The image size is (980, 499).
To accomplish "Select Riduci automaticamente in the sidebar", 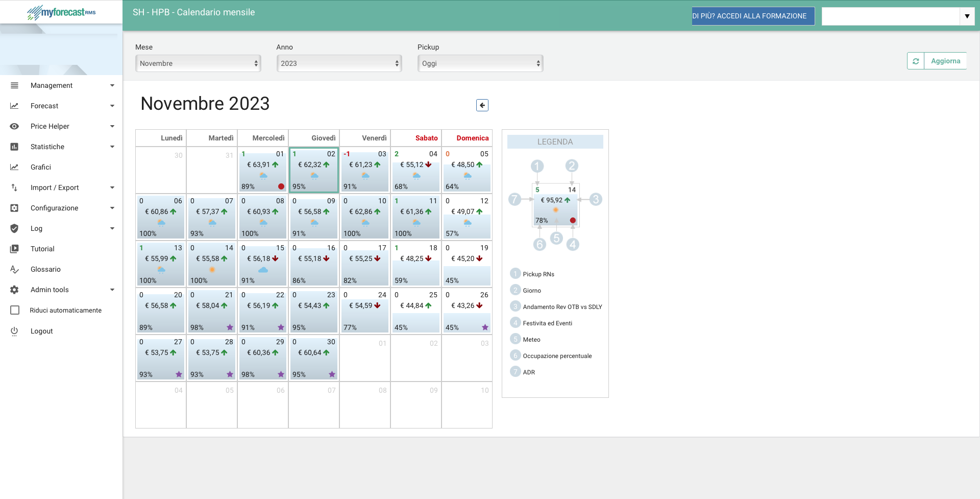I will [66, 310].
